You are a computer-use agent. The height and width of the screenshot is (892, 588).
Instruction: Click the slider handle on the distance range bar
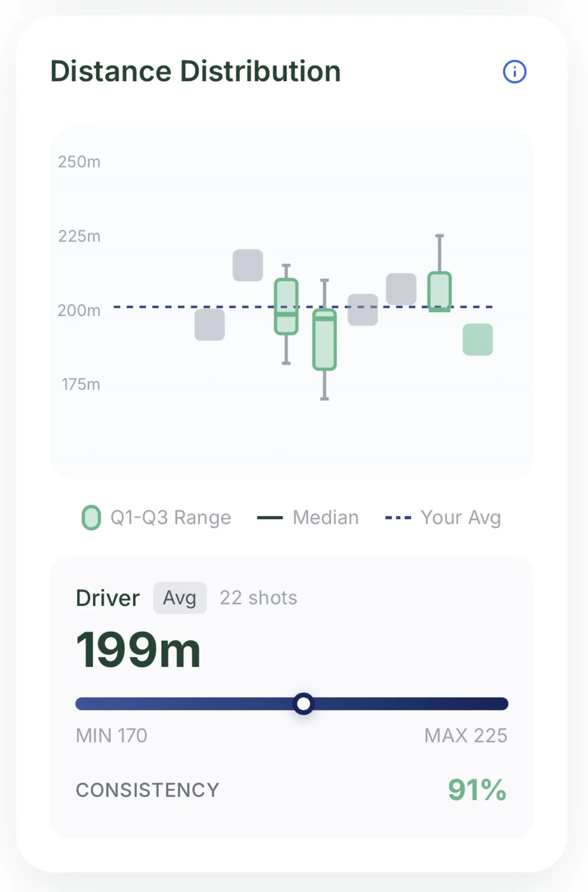coord(304,703)
